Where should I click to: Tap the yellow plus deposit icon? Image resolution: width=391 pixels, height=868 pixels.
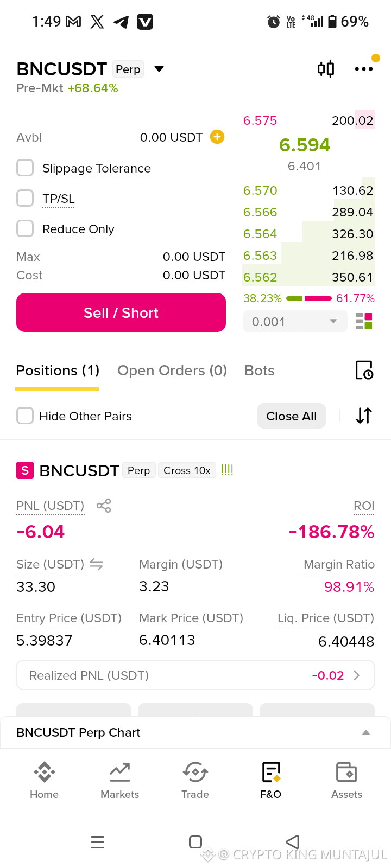pos(217,137)
